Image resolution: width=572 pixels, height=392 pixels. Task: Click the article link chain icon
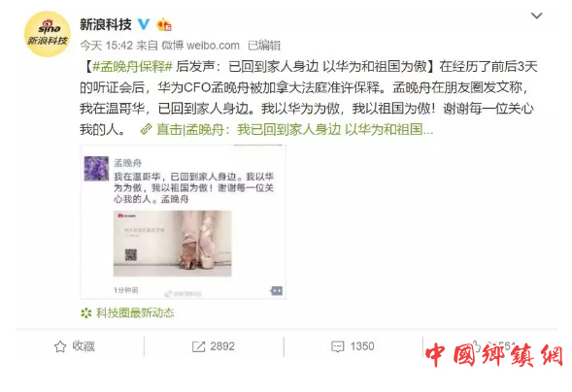[147, 129]
